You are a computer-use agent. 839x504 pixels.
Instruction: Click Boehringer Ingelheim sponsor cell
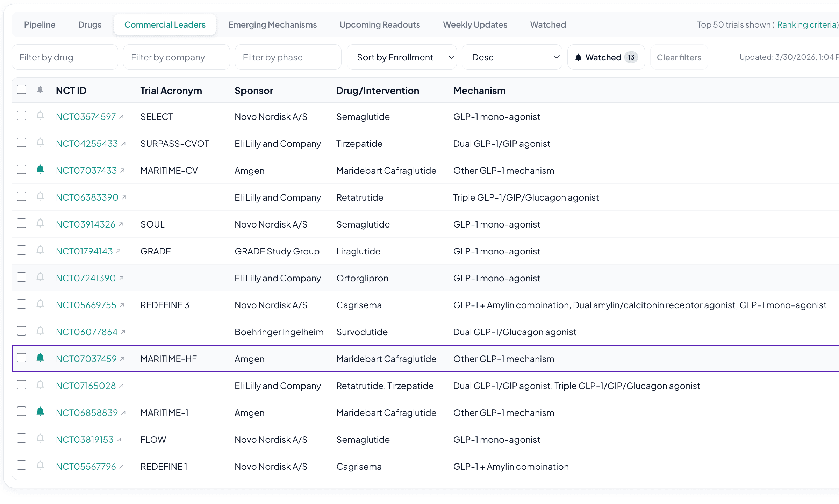pos(279,332)
